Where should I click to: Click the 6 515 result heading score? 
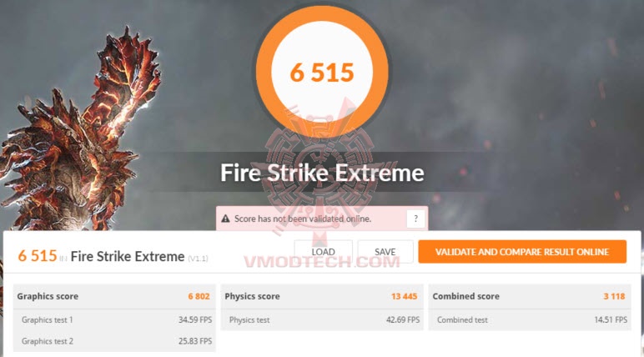(38, 256)
